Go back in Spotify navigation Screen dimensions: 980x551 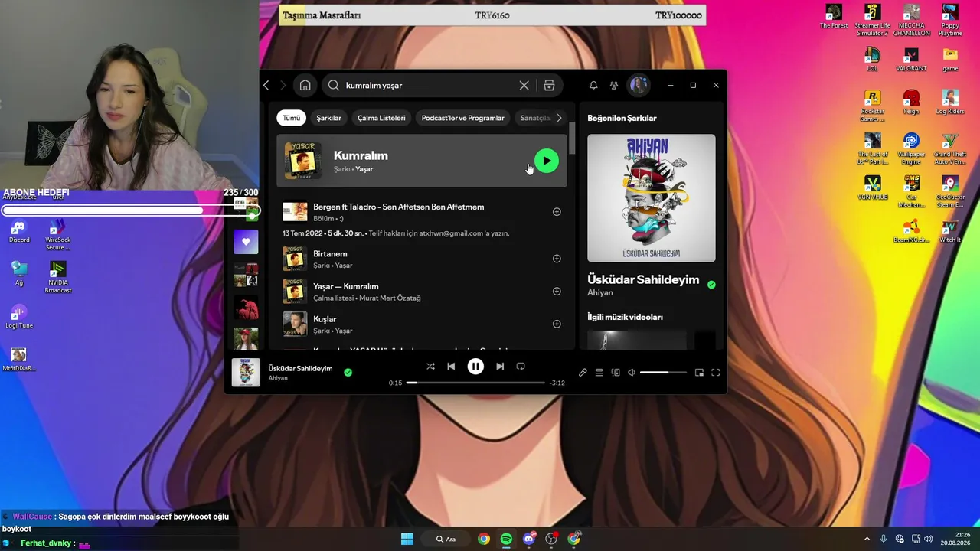[266, 85]
